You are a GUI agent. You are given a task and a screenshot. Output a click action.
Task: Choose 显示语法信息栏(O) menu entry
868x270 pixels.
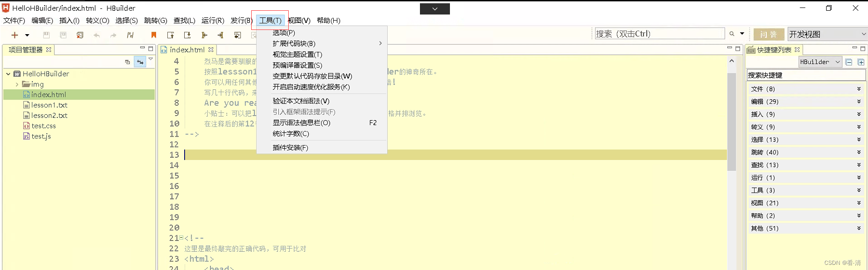point(322,123)
